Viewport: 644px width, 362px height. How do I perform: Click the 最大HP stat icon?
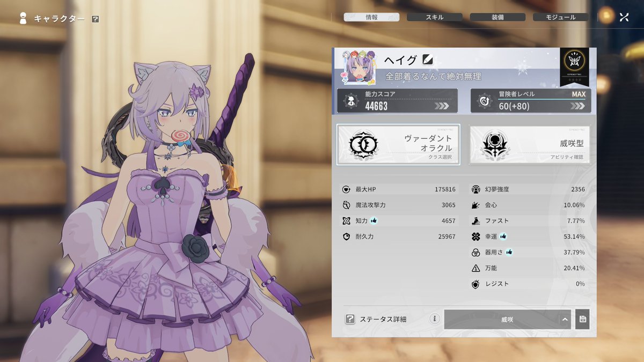[346, 189]
